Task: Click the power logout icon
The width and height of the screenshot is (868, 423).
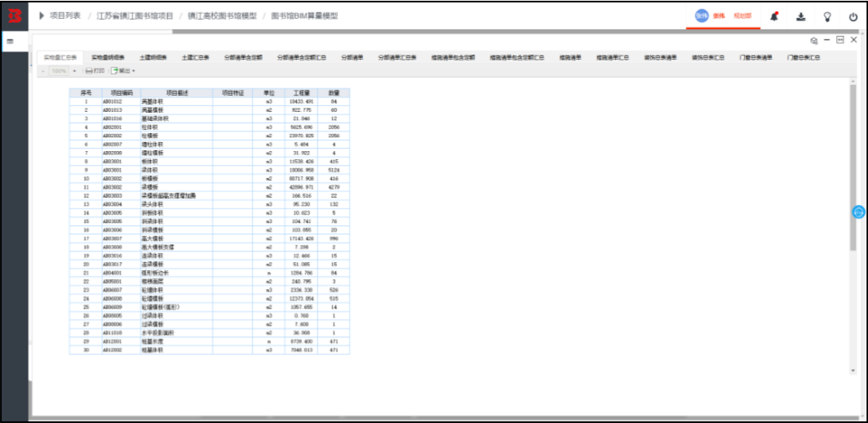Action: pos(853,16)
